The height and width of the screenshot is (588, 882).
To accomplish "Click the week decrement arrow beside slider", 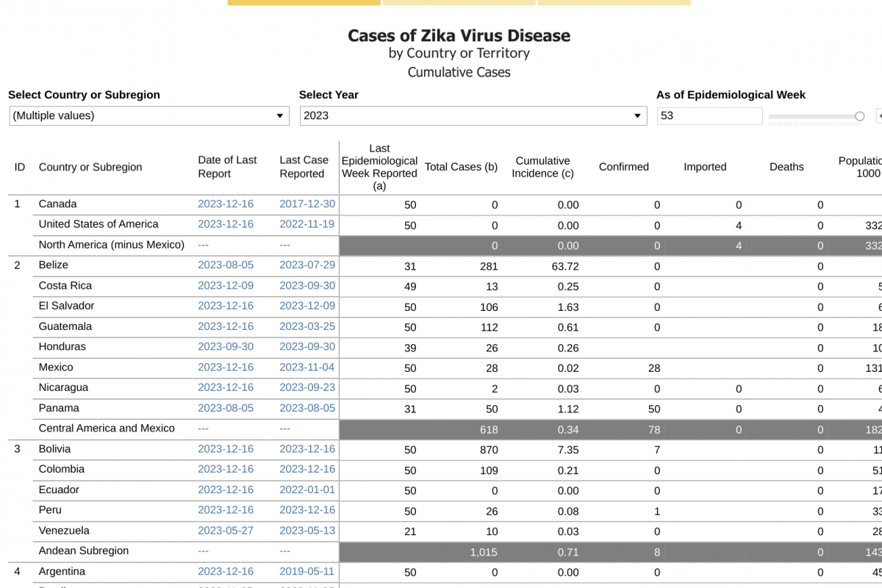I will pos(879,116).
